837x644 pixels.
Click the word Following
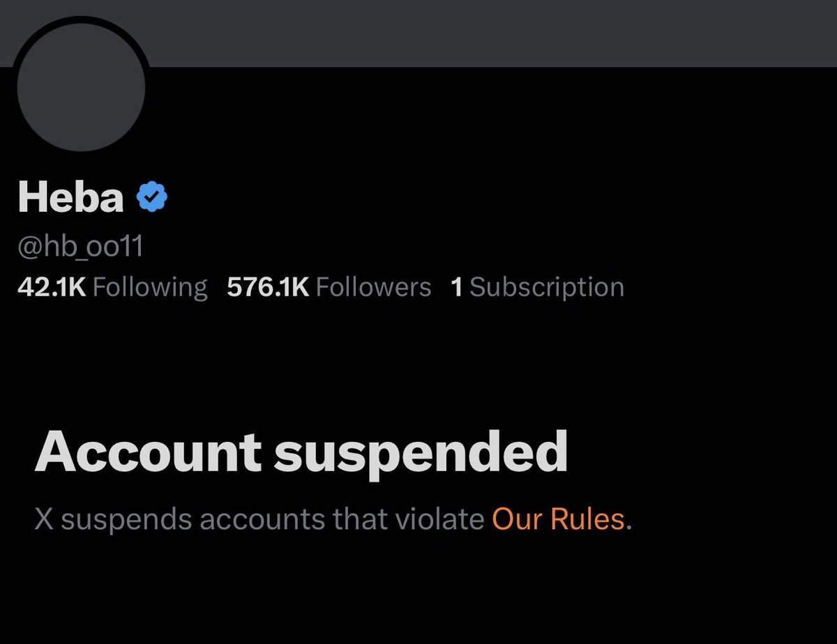tap(150, 288)
